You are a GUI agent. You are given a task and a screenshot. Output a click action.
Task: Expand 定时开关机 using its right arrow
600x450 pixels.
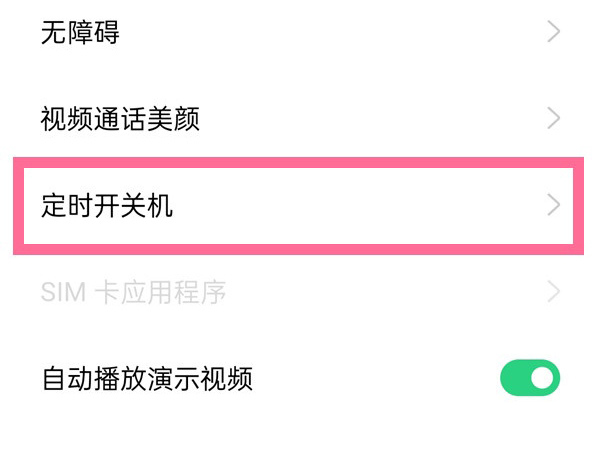(x=554, y=206)
